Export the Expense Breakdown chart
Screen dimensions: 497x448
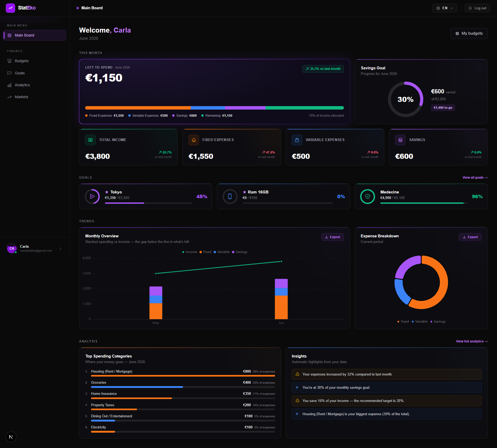(470, 237)
